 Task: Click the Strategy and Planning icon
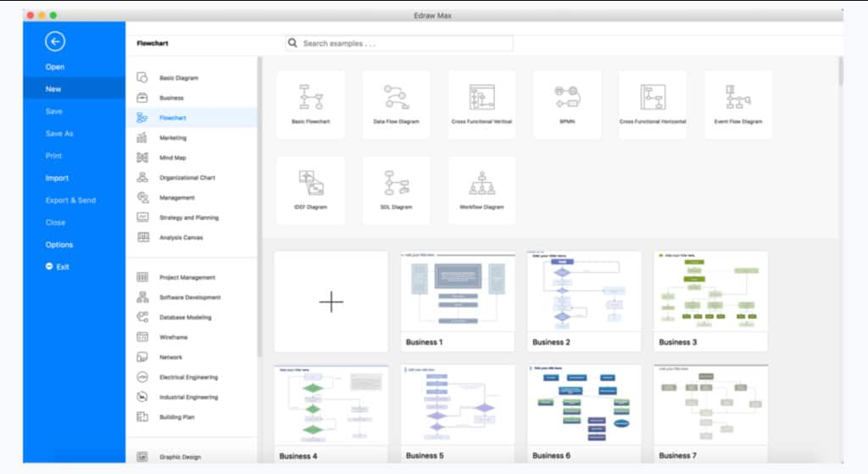(142, 217)
